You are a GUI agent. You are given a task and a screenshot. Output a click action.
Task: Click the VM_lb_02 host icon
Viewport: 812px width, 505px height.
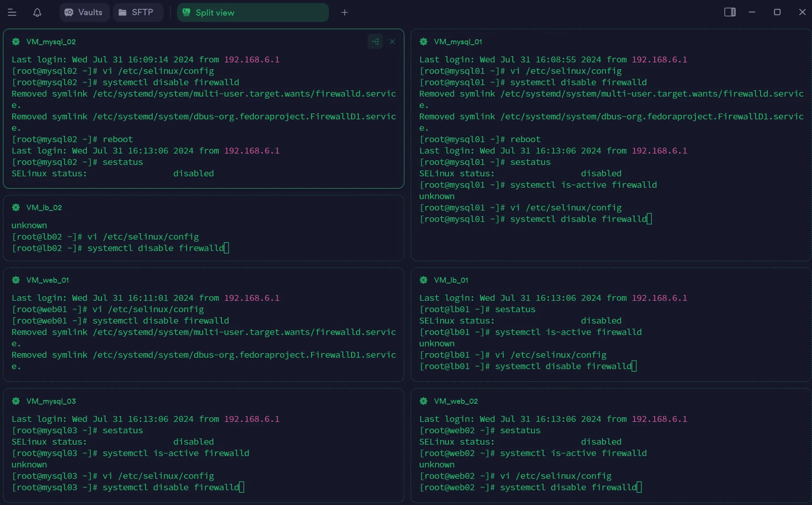pyautogui.click(x=16, y=208)
